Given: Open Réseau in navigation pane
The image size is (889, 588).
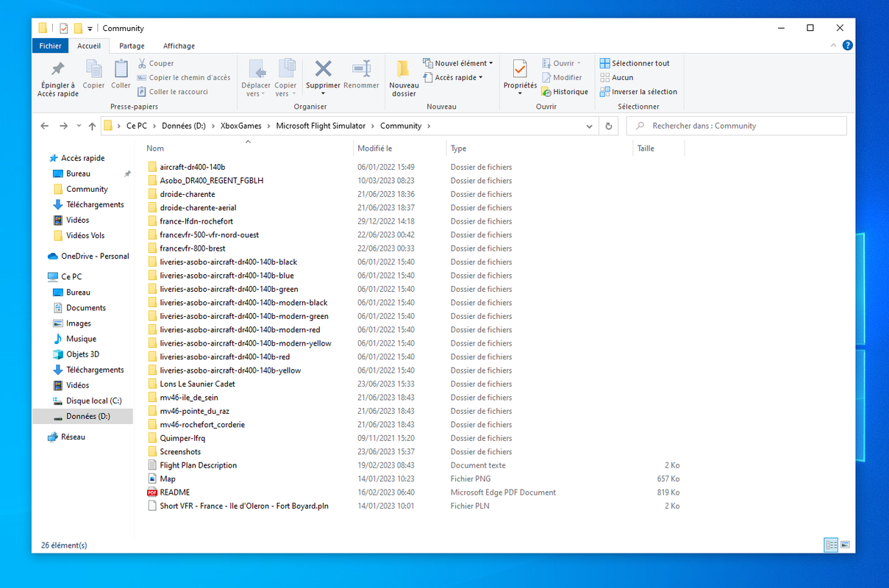Looking at the screenshot, I should pos(73,437).
